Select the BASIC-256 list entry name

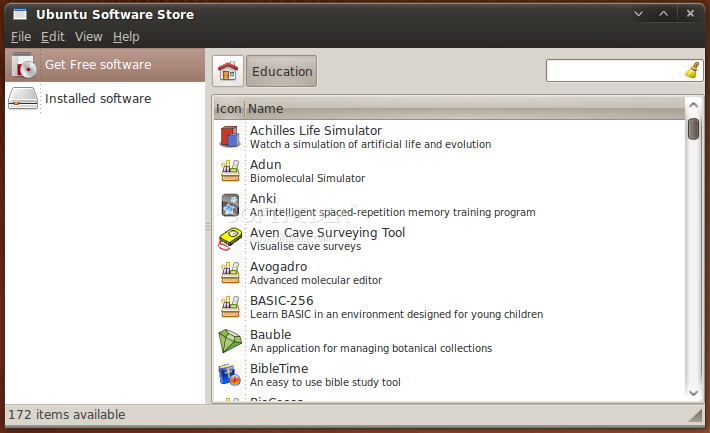click(x=282, y=301)
